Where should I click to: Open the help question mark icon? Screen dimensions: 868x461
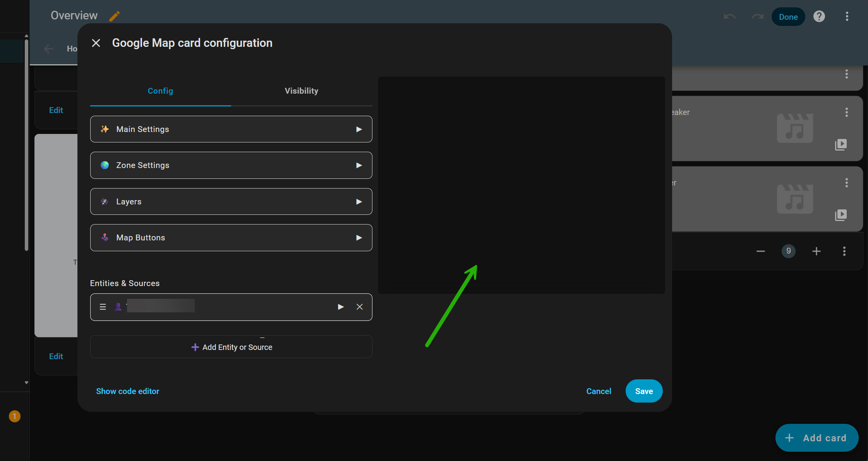[x=819, y=17]
